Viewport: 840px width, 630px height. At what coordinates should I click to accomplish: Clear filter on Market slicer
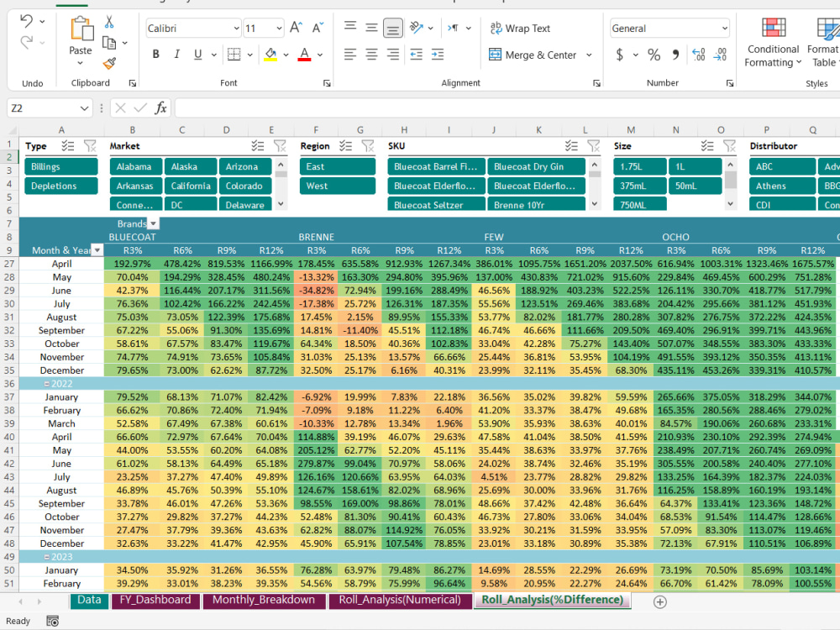[x=280, y=145]
